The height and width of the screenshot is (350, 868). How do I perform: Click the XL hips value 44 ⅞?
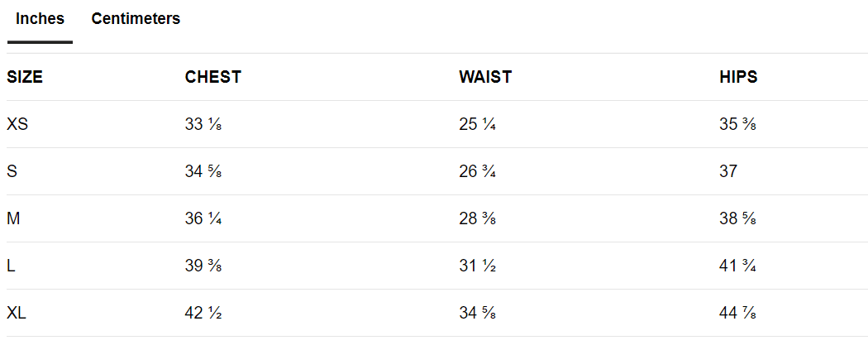(738, 314)
